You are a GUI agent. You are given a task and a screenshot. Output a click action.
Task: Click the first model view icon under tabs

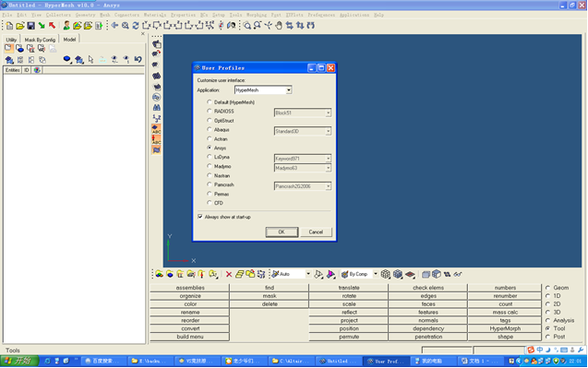tap(8, 48)
